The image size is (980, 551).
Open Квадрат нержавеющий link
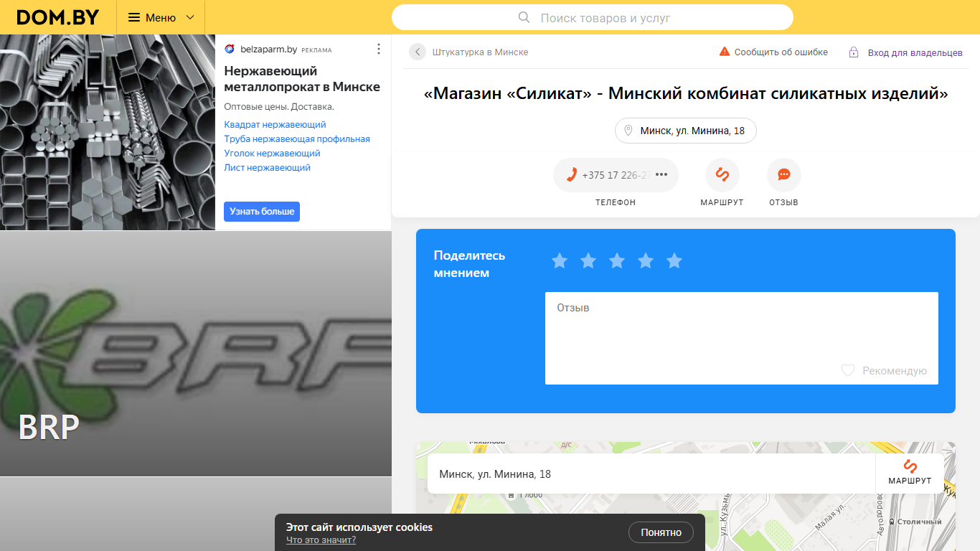[275, 125]
